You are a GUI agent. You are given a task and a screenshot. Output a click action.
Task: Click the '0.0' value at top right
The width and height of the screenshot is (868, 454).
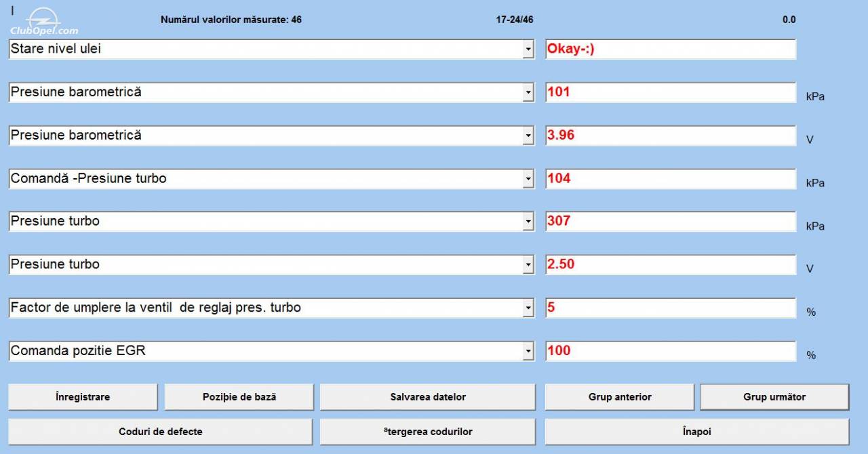[789, 20]
